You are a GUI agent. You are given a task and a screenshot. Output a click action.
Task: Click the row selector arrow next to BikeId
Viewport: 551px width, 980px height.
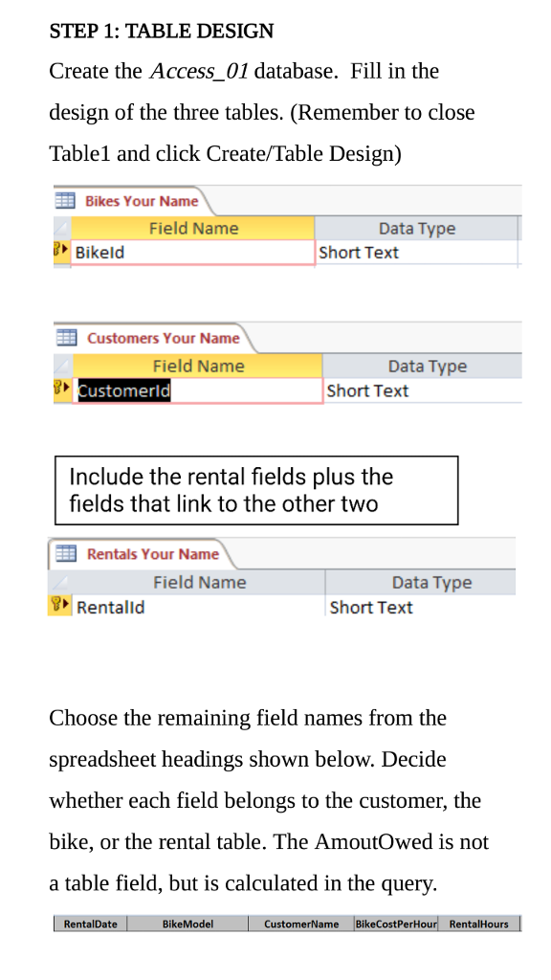pyautogui.click(x=64, y=251)
